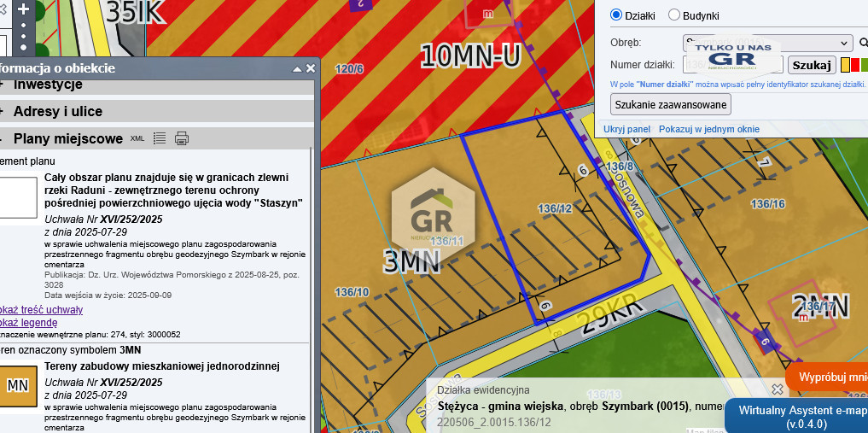Collapse the object information panel with triangle
Viewport: 868px width, 433px height.
point(297,68)
